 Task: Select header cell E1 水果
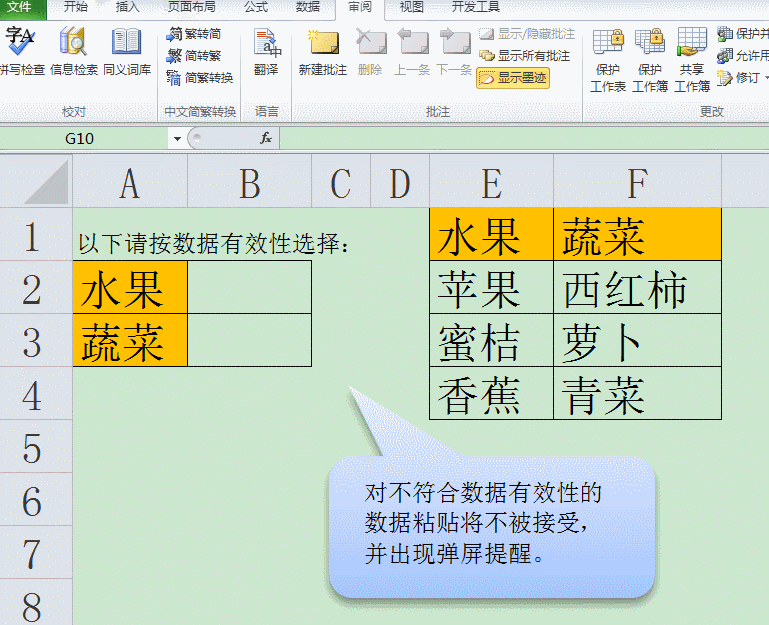tap(491, 234)
